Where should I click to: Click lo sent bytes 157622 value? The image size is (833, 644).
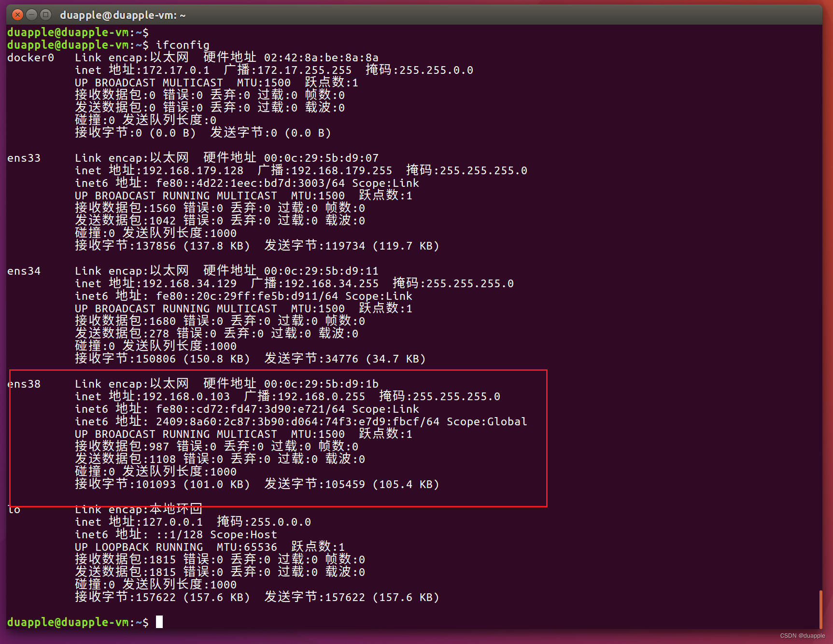(345, 597)
